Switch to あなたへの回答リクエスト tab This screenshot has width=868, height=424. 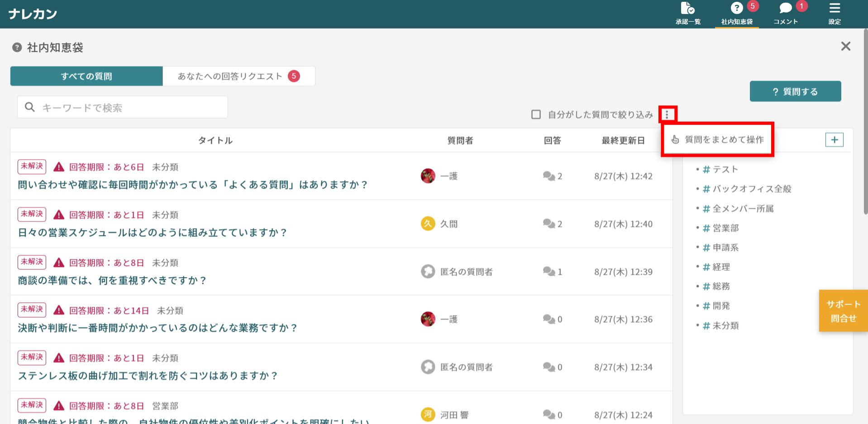coord(239,76)
